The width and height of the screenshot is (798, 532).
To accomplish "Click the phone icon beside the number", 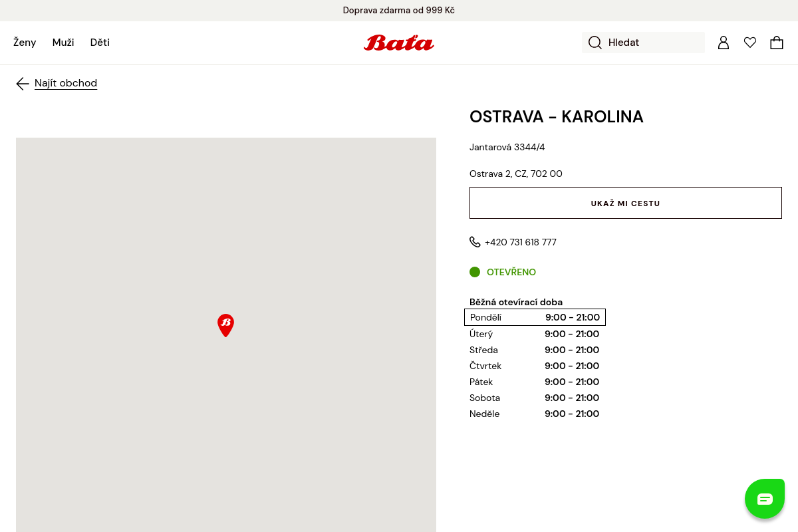I will coord(475,242).
